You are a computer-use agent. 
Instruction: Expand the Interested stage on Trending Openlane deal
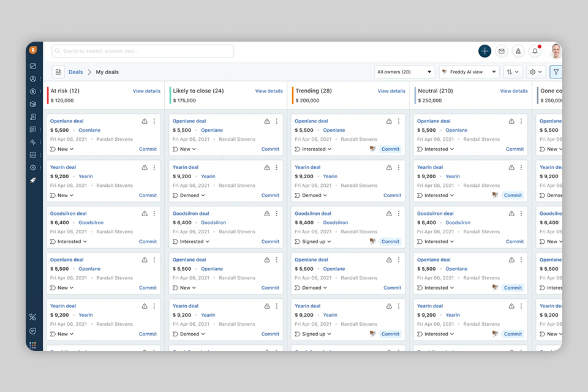pos(314,149)
